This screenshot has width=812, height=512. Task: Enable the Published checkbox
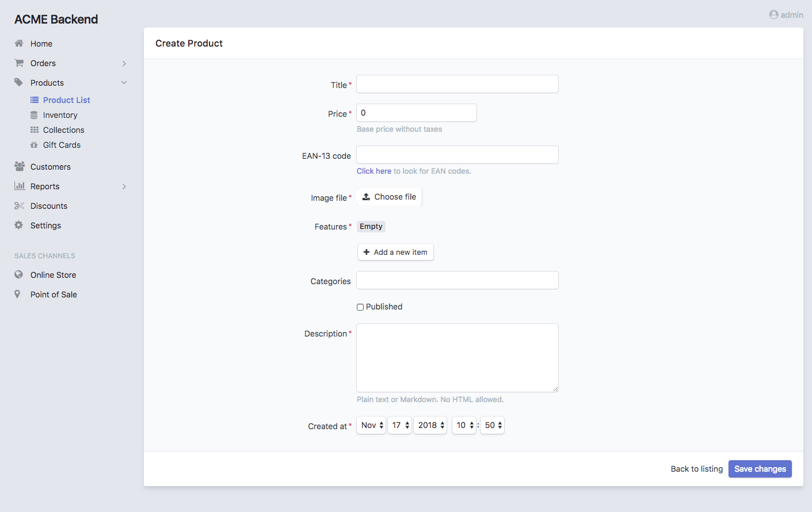tap(360, 307)
